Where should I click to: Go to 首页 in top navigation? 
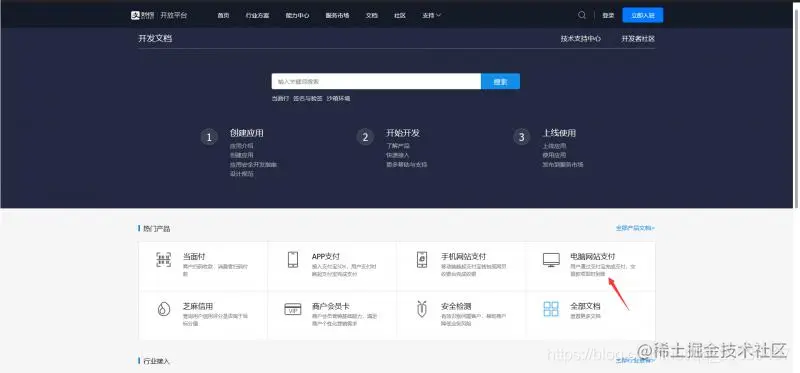(x=223, y=15)
